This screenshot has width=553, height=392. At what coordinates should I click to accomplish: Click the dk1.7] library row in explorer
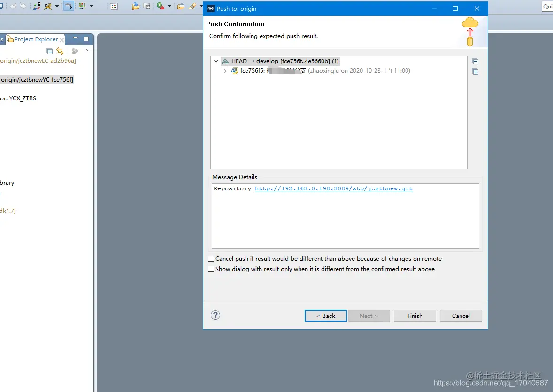[8, 211]
